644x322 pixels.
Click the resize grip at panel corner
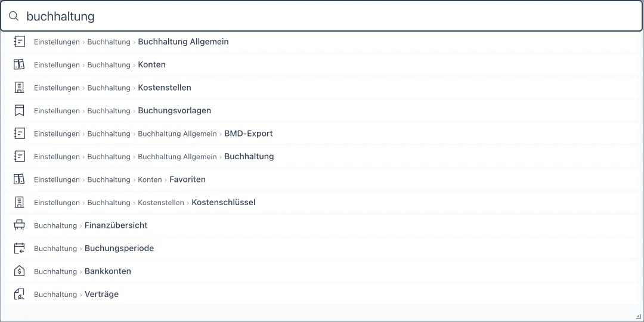click(638, 315)
